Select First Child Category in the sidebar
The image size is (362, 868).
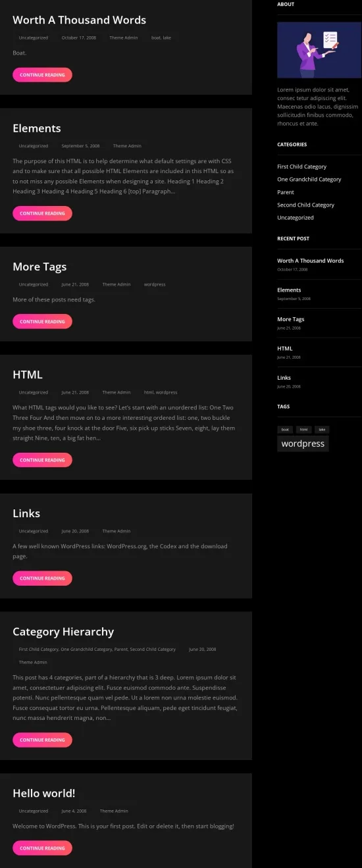pyautogui.click(x=301, y=166)
